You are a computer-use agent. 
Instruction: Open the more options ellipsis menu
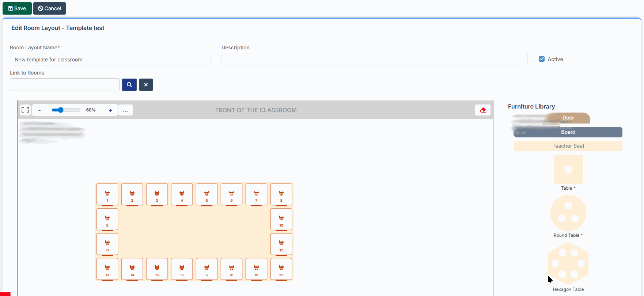pos(125,110)
